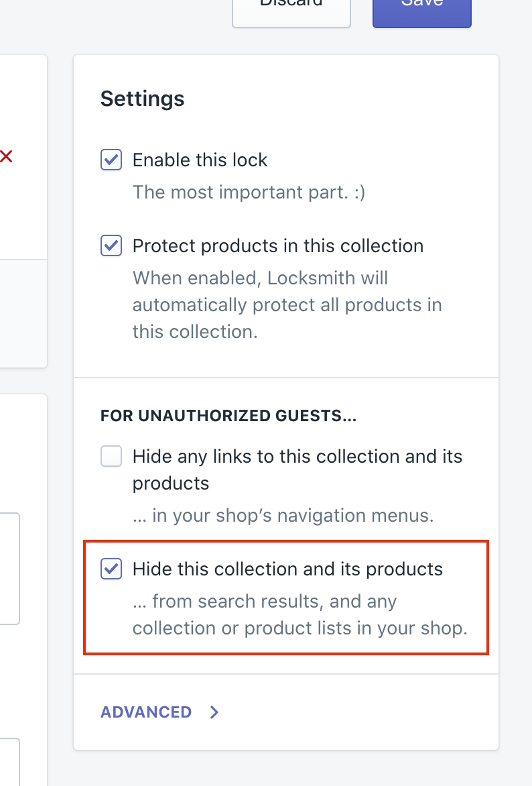This screenshot has width=532, height=786.
Task: Click the FOR UNAUTHORIZED GUESTS section heading
Action: [228, 416]
